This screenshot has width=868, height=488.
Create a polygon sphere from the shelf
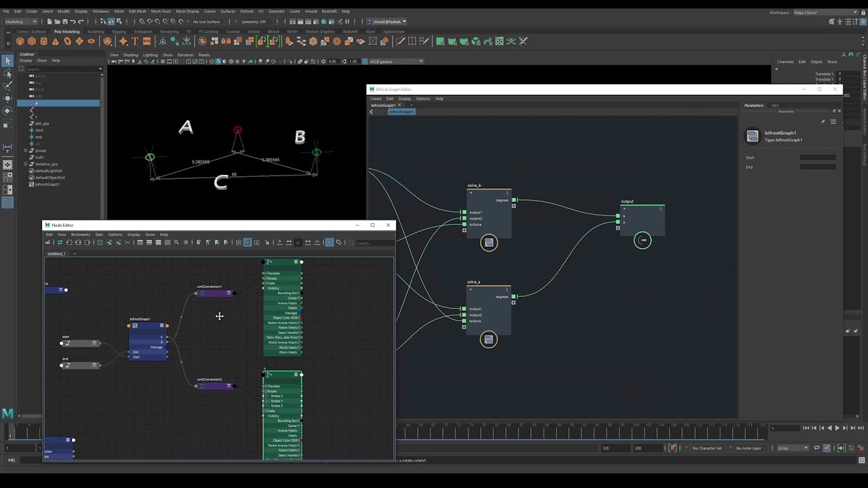coord(20,41)
